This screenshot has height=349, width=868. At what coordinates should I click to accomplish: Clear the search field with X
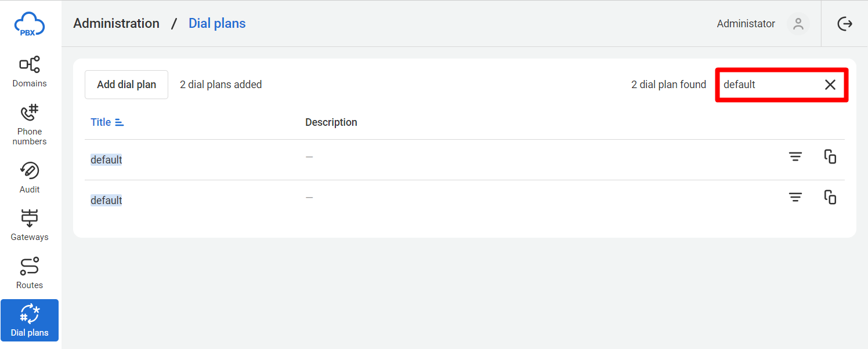[830, 85]
